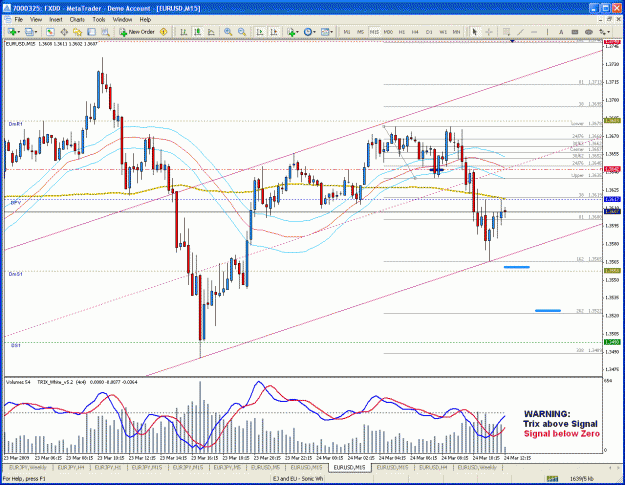Screen dimensions: 625x485
Task: Open the Help menu
Action: (145, 20)
